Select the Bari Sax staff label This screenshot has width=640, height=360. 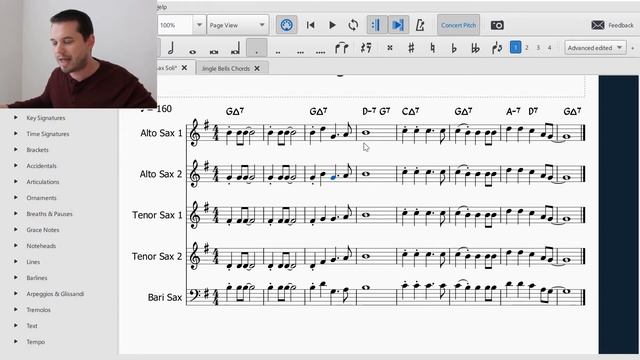click(x=165, y=297)
